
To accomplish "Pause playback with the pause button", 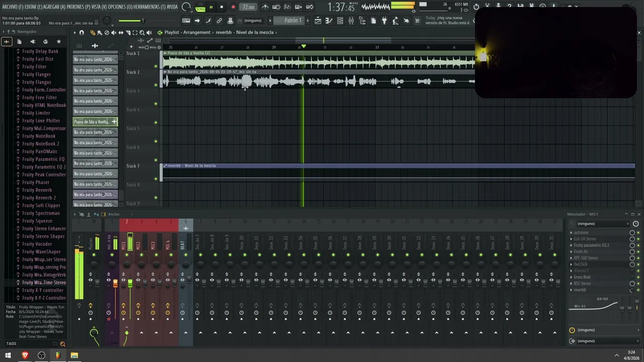I will tap(211, 7).
